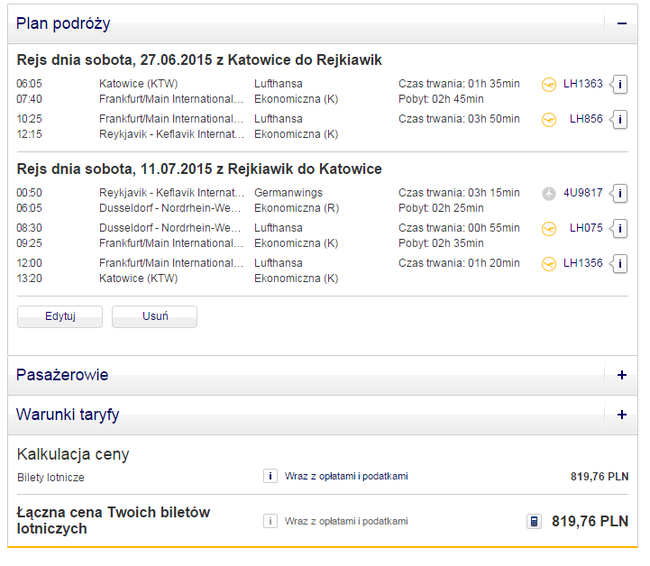This screenshot has width=650, height=566.
Task: Click info icon in Łączna cena row
Action: pyautogui.click(x=270, y=521)
